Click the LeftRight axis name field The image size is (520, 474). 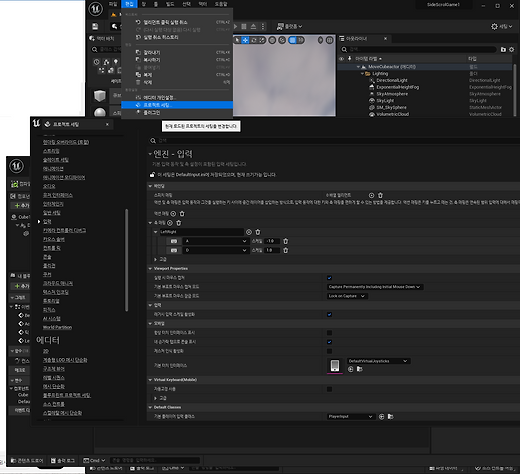coord(202,232)
